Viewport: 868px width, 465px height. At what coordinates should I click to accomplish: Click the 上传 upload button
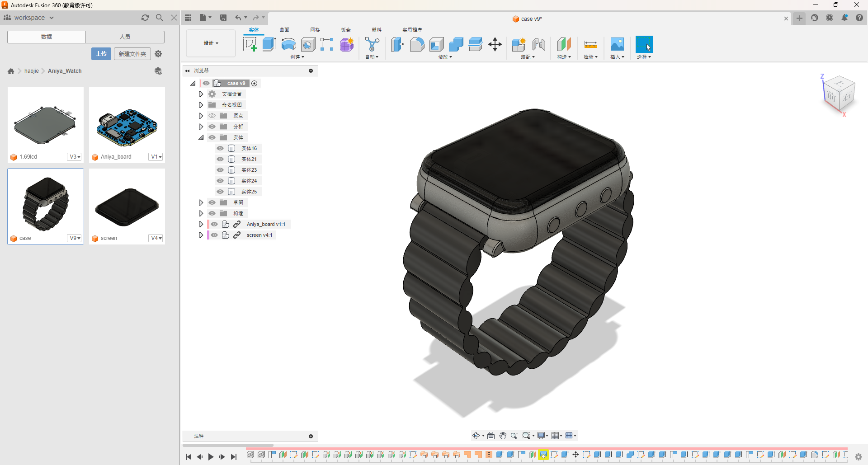101,54
